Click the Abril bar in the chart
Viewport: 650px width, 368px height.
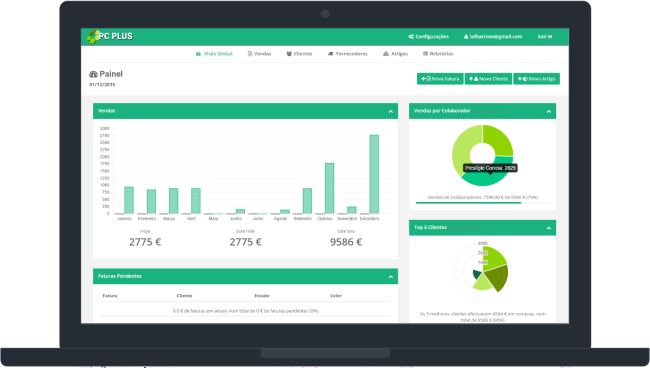click(x=196, y=201)
